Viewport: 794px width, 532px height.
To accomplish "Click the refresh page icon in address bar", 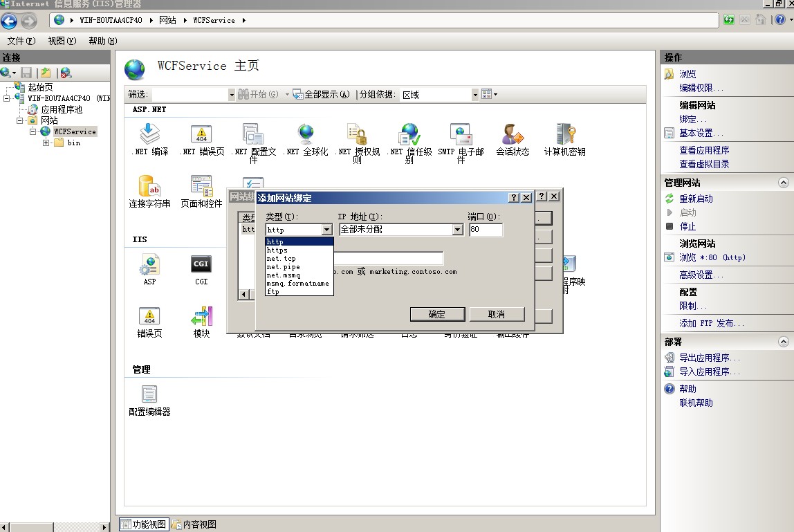I will point(729,20).
